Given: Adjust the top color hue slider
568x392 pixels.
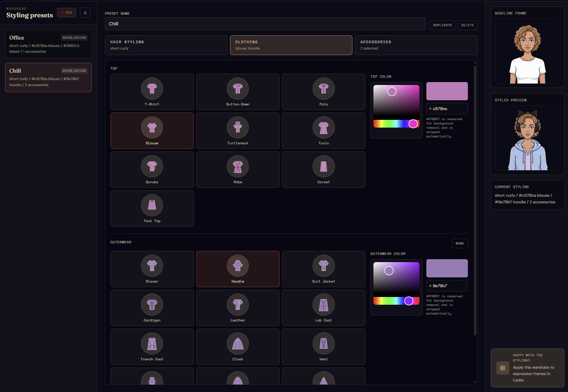Looking at the screenshot, I should 396,124.
